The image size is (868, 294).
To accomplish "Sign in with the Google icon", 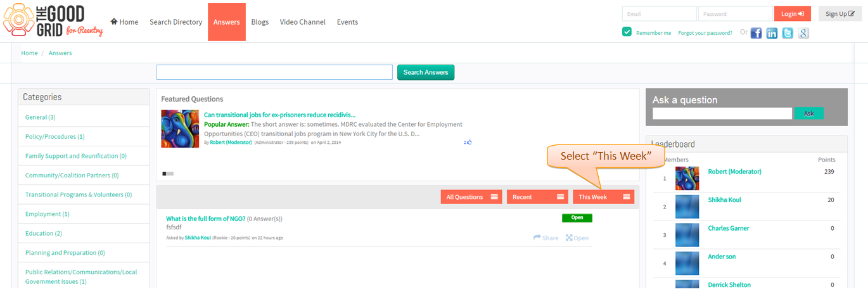I will [803, 34].
